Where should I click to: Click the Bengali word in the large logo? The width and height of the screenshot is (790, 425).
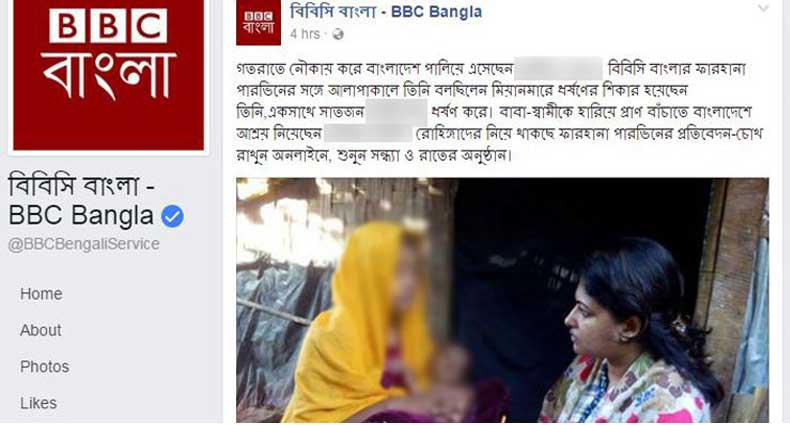pyautogui.click(x=109, y=75)
